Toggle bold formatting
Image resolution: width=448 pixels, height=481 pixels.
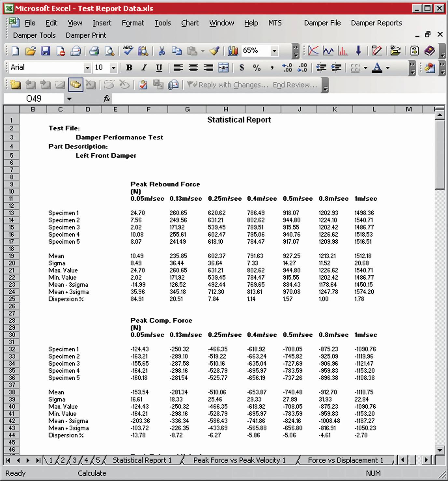click(129, 67)
